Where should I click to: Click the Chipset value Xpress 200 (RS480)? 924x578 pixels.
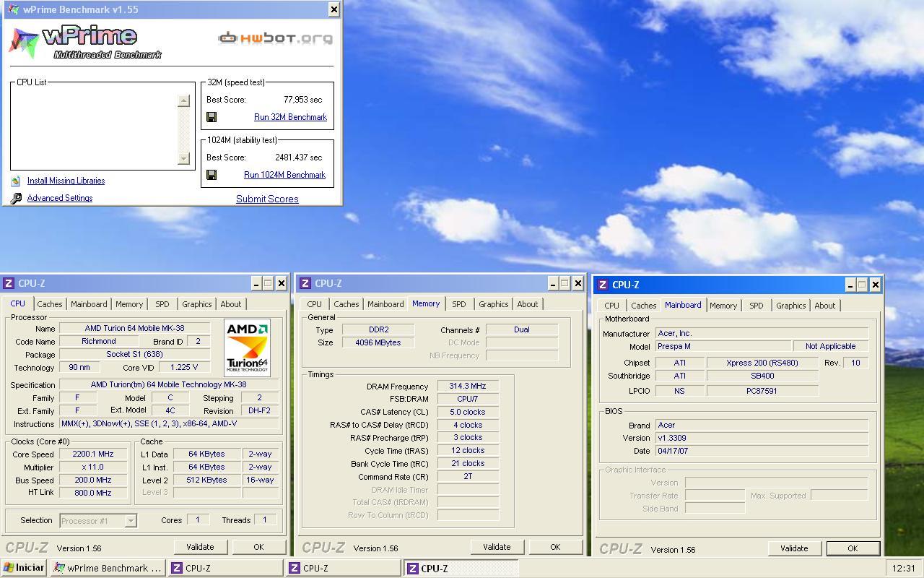(x=762, y=363)
